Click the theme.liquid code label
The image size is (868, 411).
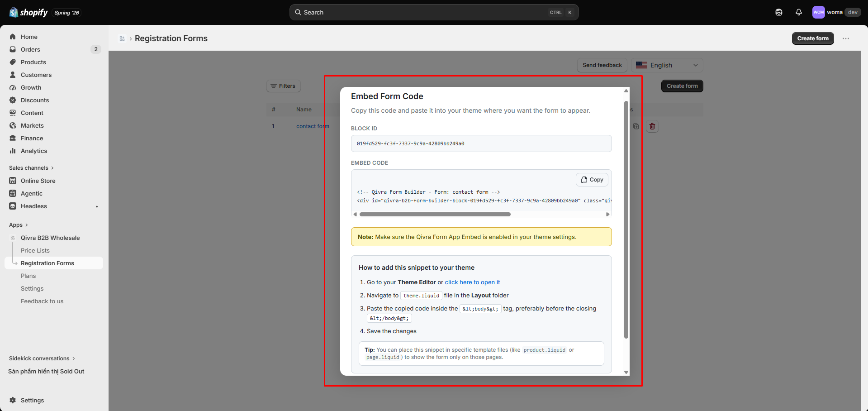tap(421, 296)
